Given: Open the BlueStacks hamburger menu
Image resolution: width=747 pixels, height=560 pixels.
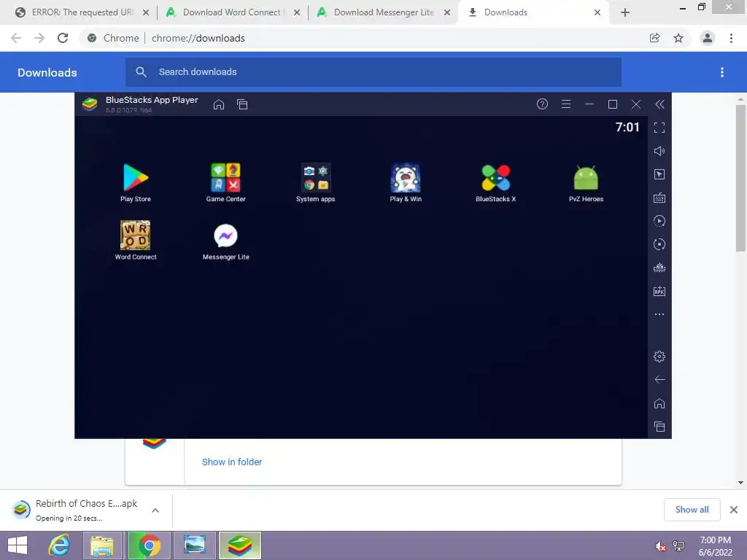Looking at the screenshot, I should coord(566,104).
